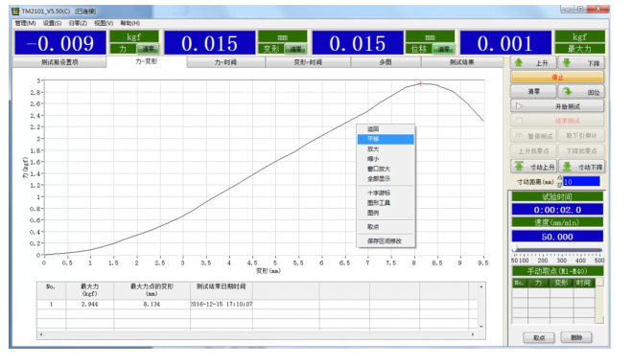The height and width of the screenshot is (364, 632).
Task: Click the orange 停止 stop button
Action: (557, 78)
